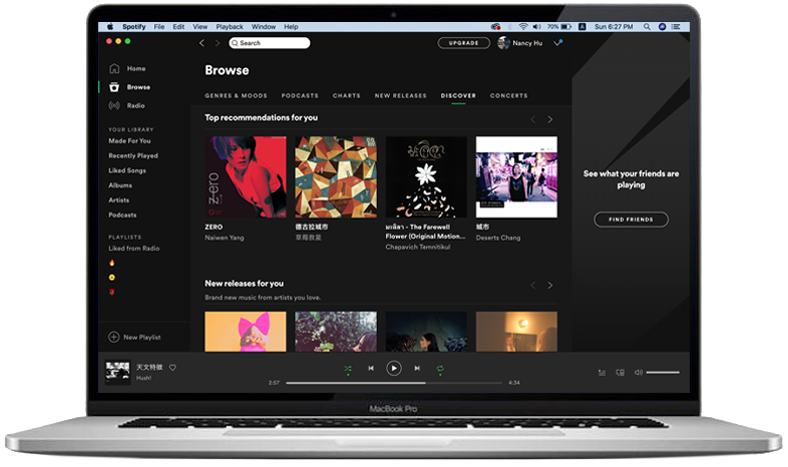Click the FIND FRIENDS button
The height and width of the screenshot is (467, 788).
click(x=631, y=220)
